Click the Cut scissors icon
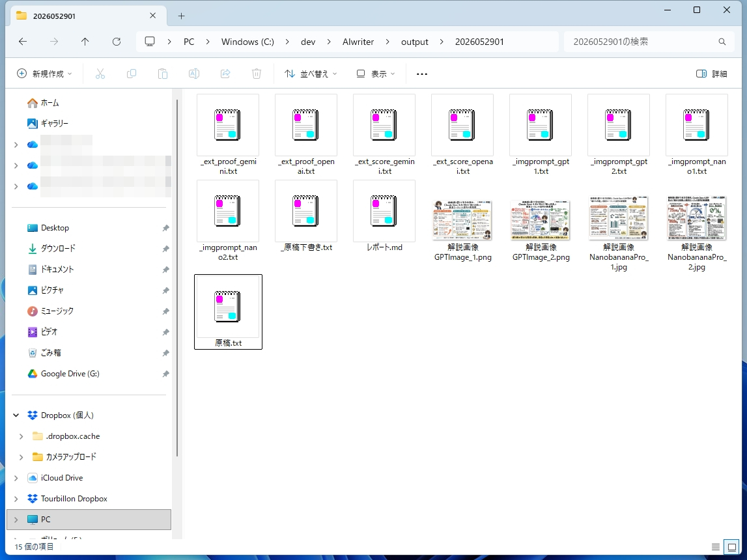This screenshot has width=747, height=560. tap(100, 74)
